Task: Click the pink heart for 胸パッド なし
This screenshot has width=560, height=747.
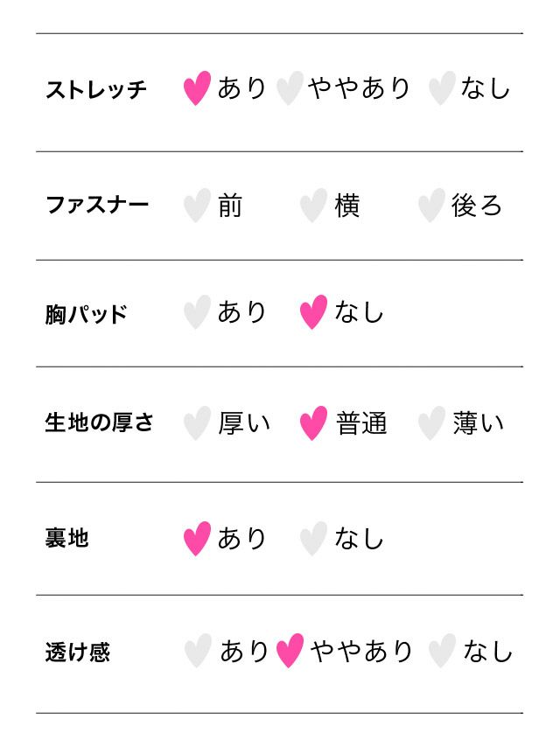Action: point(313,312)
